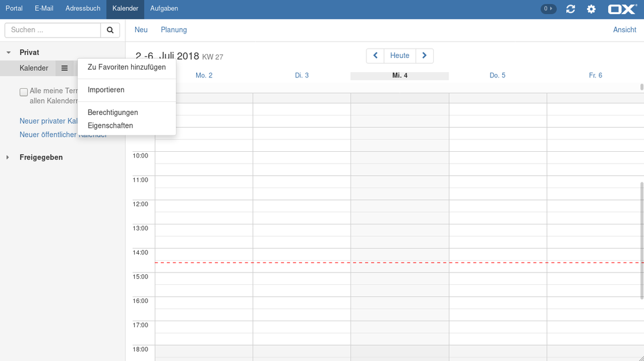Switch to the E-Mail tab
This screenshot has width=644, height=361.
click(44, 9)
